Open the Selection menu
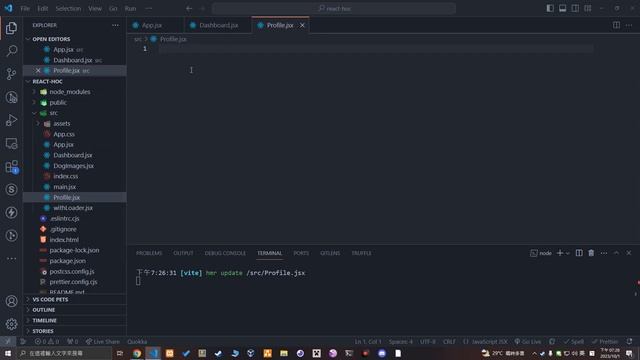The width and height of the screenshot is (640, 360). pyautogui.click(x=68, y=8)
